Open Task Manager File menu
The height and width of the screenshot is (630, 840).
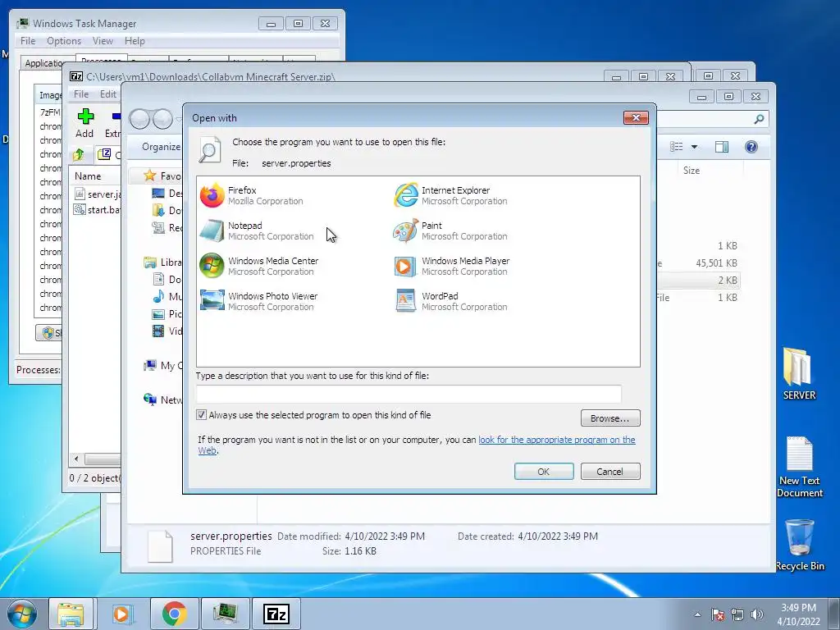pyautogui.click(x=28, y=41)
